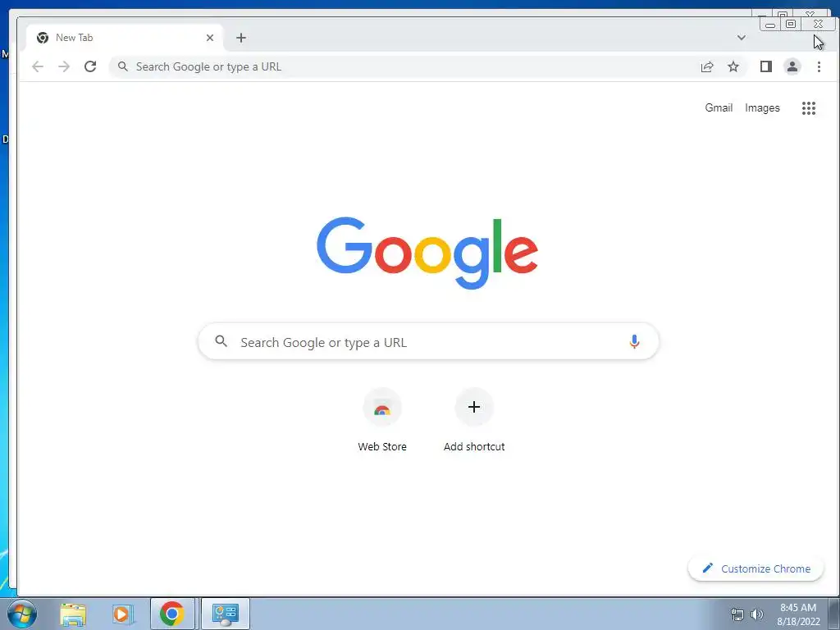Screen dimensions: 840x630
Task: Launch Windows Media Player from taskbar
Action: (121, 614)
